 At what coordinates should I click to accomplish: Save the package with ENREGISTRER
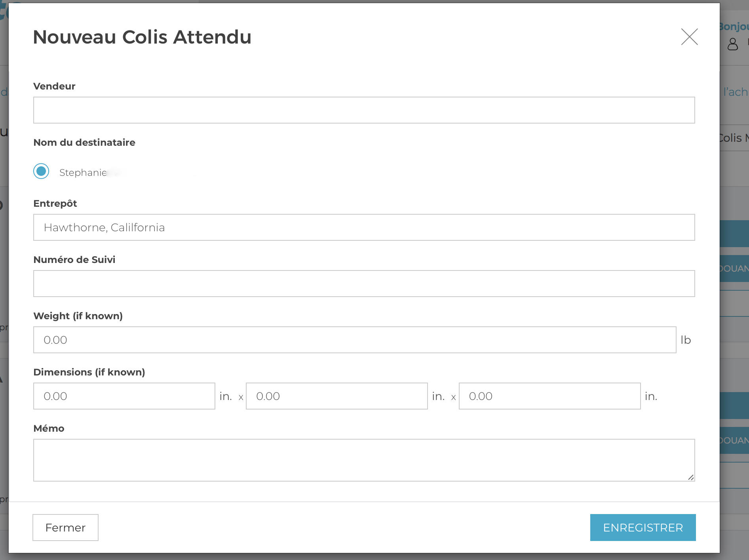coord(643,528)
